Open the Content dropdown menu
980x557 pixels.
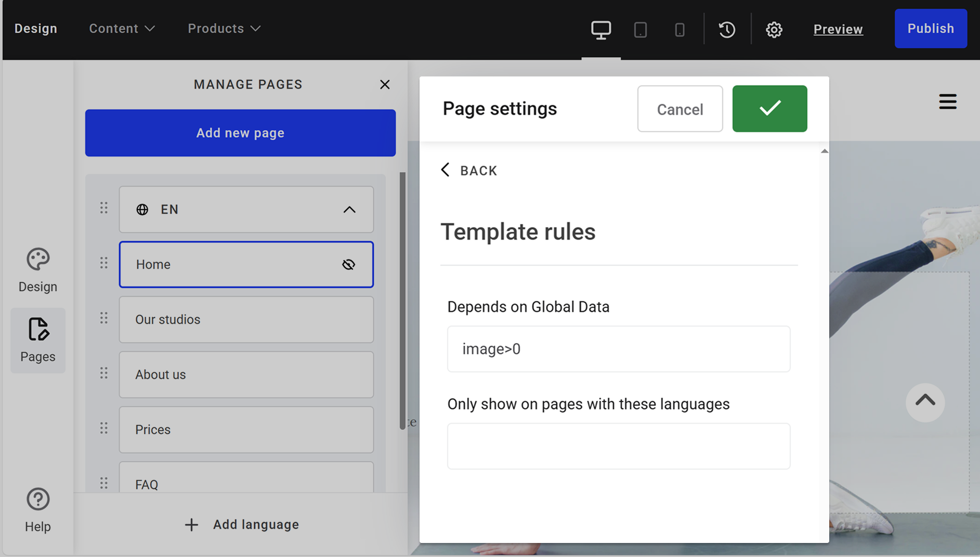click(122, 29)
